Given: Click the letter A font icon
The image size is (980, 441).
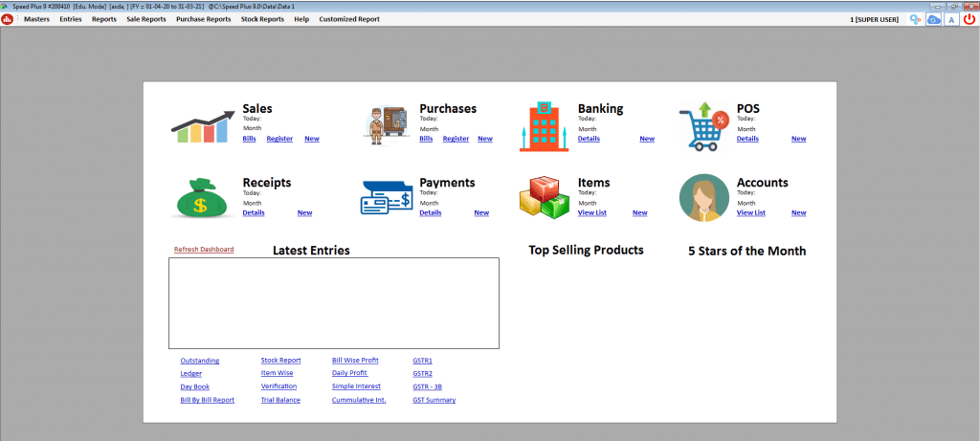Looking at the screenshot, I should coord(951,19).
